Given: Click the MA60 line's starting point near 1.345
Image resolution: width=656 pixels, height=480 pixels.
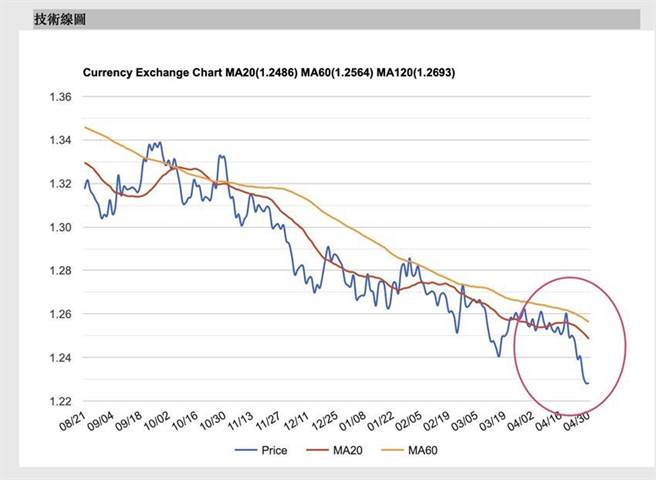Looking at the screenshot, I should 86,127.
